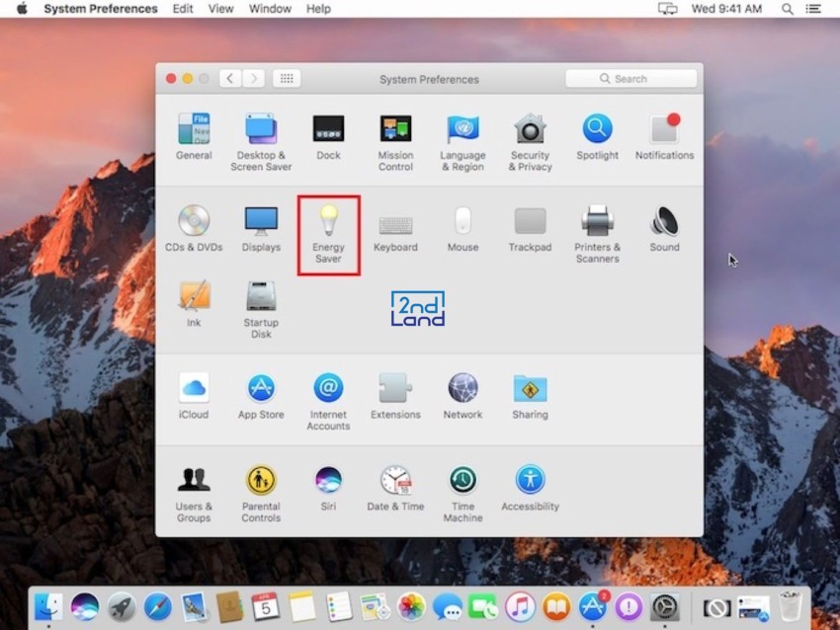Open the Apple menu
The image size is (840, 630).
(22, 9)
